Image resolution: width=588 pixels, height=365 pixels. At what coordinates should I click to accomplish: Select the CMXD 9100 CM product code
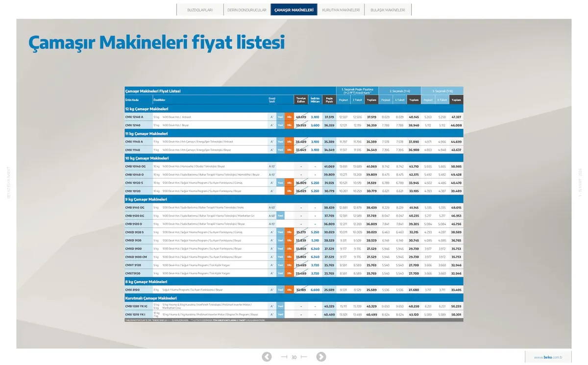point(136,257)
